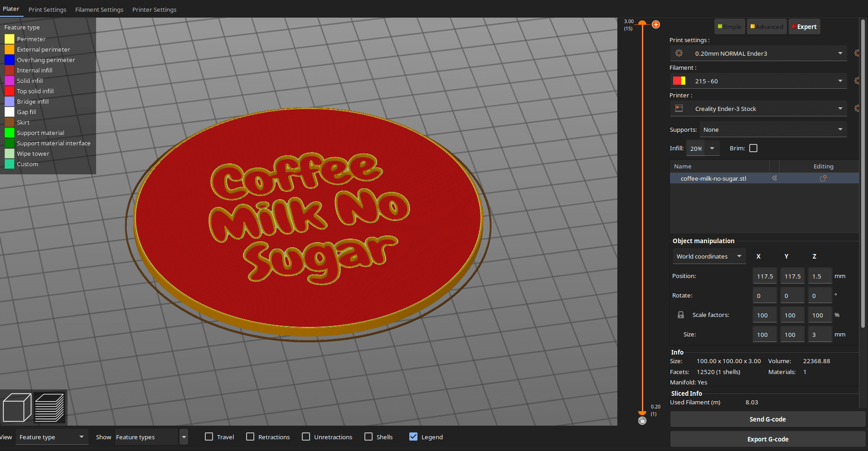Toggle the scale factors lock icon
The height and width of the screenshot is (451, 868).
click(681, 315)
